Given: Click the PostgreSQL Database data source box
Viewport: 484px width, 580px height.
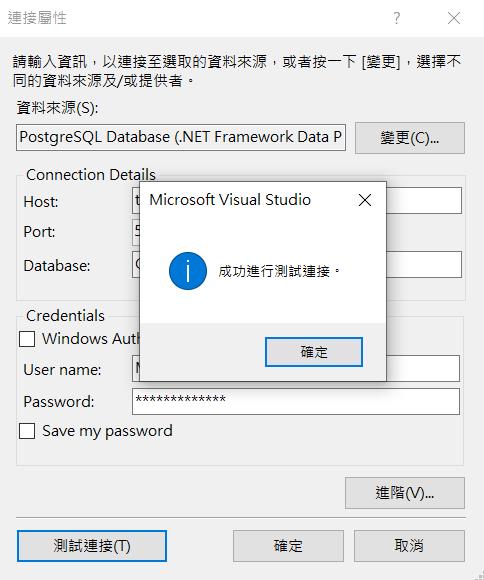Looking at the screenshot, I should (x=181, y=138).
